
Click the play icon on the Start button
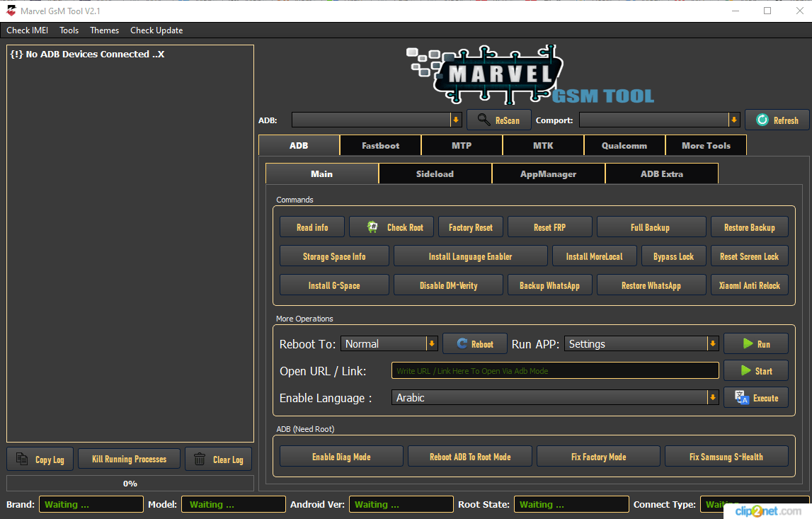(746, 370)
